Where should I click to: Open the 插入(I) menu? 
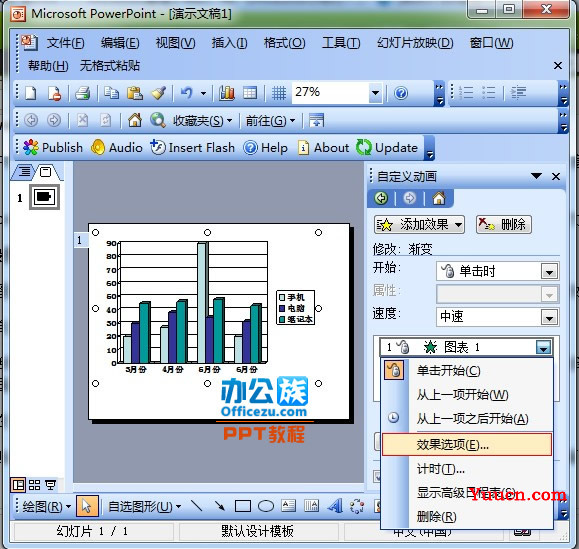[229, 43]
